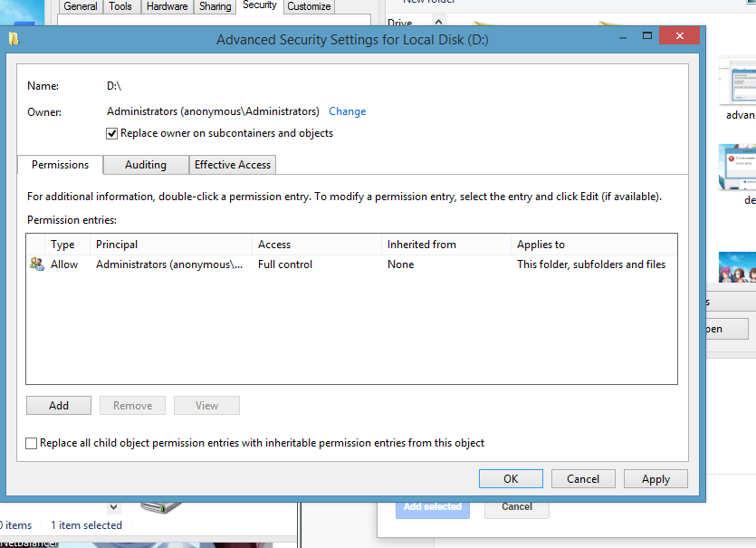Select Security tab in Properties window

coord(259,5)
